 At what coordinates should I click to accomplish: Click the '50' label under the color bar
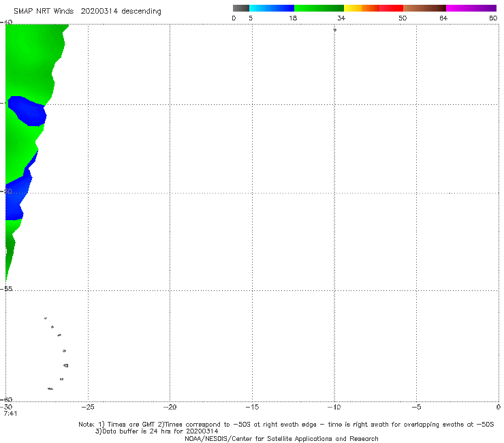[403, 18]
